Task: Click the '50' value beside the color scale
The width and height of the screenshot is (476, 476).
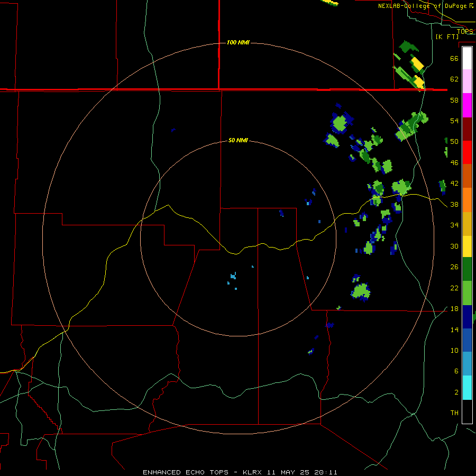Action: coord(454,142)
